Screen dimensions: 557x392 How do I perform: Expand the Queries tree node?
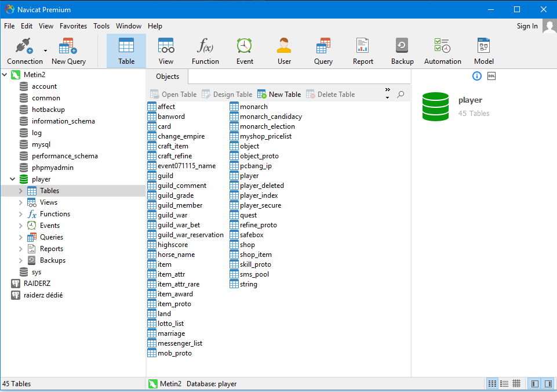pos(21,237)
